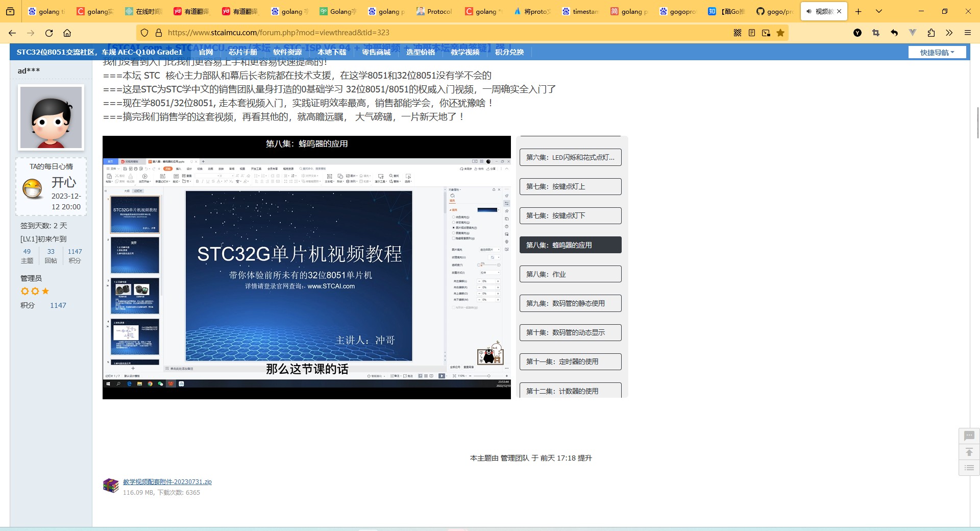The height and width of the screenshot is (531, 980).
Task: Open picture-in-picture icon in address bar
Action: (x=766, y=33)
